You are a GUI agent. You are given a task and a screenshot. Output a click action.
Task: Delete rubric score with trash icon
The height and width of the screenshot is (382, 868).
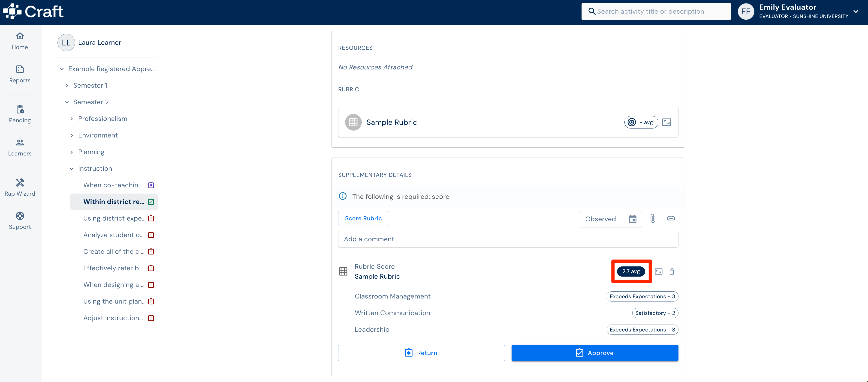coord(672,271)
